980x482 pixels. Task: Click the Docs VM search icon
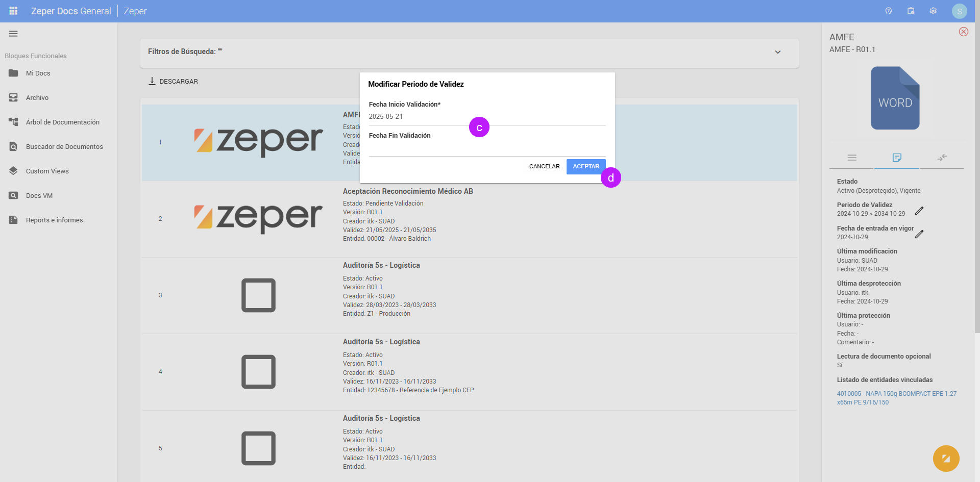(13, 195)
